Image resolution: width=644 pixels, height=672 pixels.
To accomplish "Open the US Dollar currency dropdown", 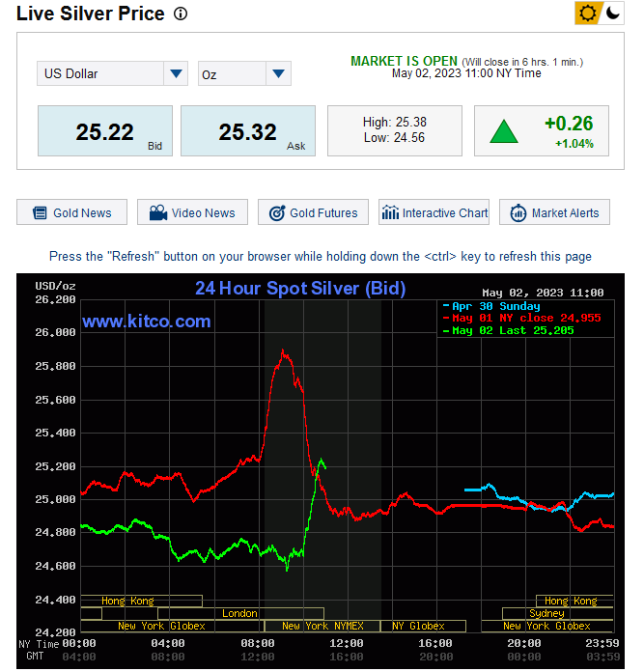I will click(112, 73).
